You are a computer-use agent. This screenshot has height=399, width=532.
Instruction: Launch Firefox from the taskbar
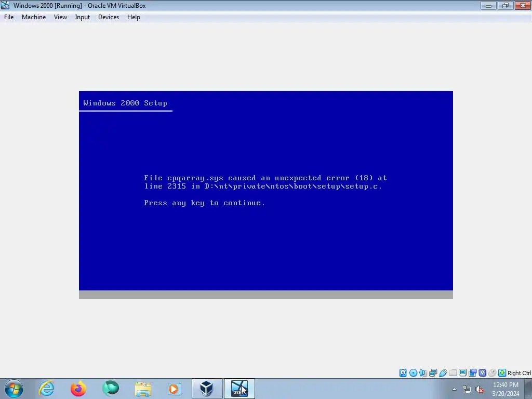coord(78,389)
